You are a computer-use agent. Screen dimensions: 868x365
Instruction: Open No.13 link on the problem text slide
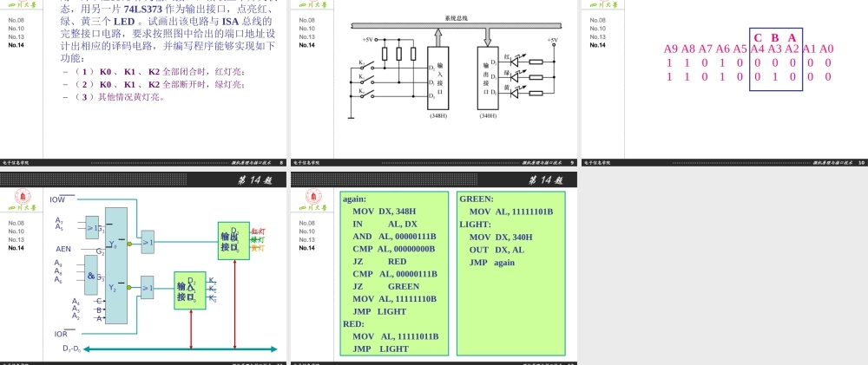16,36
